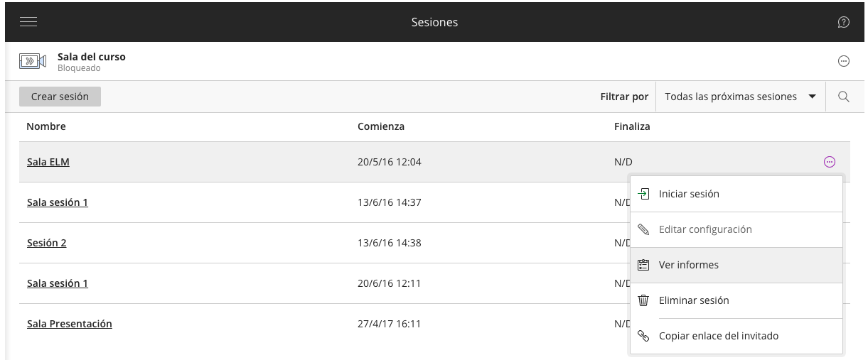Click the Comienza column header
Screen dimensions: 868x360
click(x=381, y=126)
